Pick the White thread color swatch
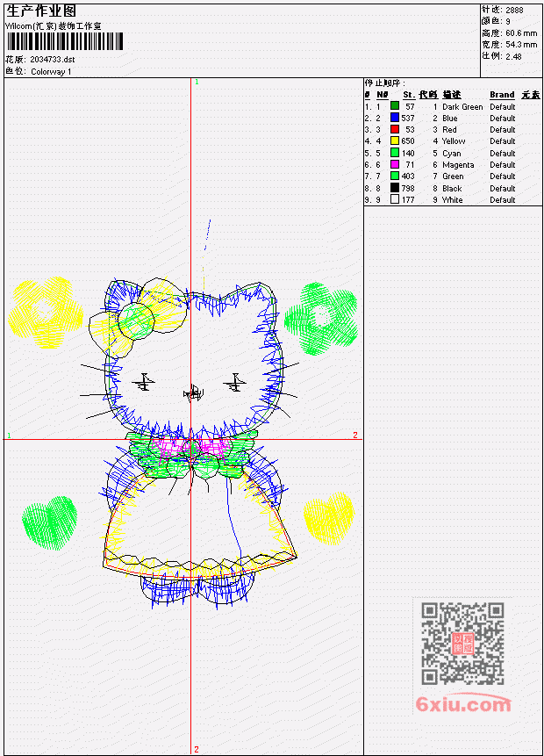Screen dimensions: 544x756 pos(395,199)
